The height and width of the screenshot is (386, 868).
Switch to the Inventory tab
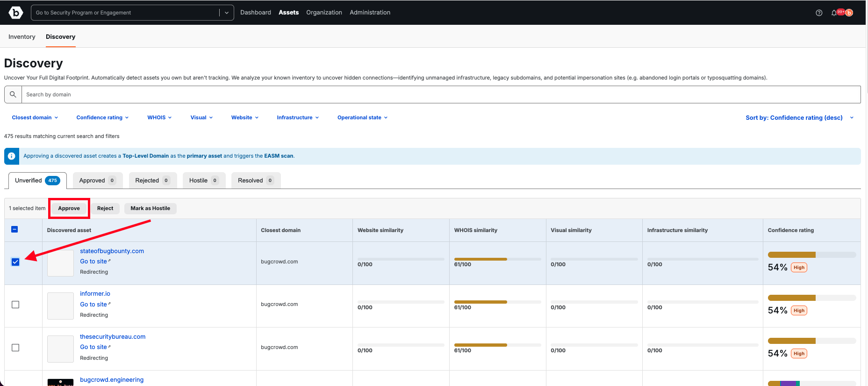22,36
